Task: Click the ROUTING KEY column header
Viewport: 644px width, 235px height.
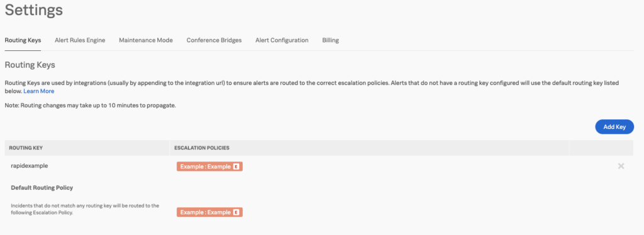Action: 25,148
